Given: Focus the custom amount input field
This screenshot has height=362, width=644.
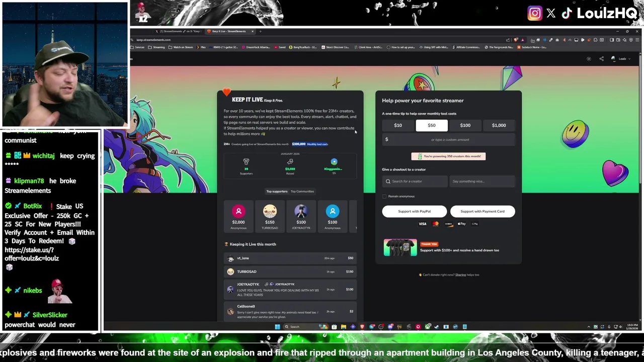Looking at the screenshot, I should coord(449,139).
